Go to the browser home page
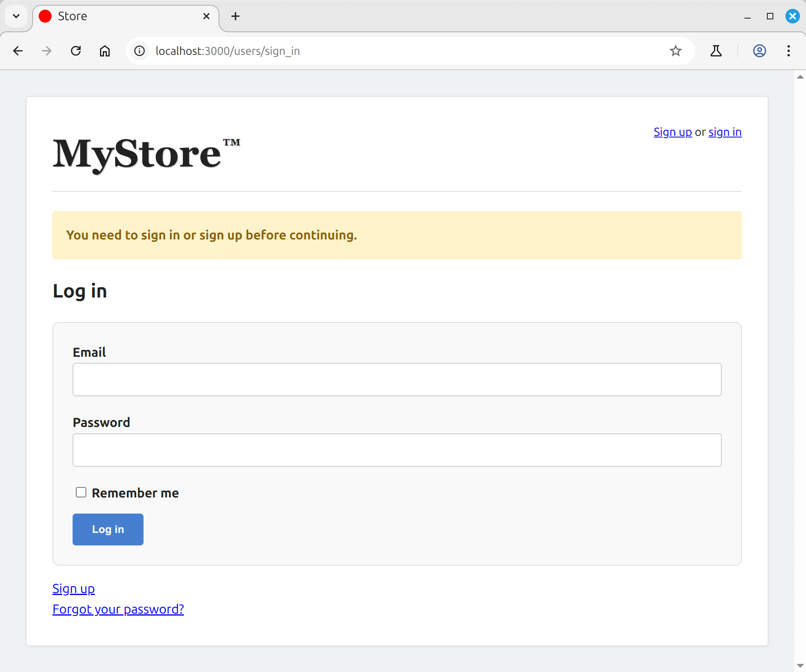806x672 pixels. 105,51
